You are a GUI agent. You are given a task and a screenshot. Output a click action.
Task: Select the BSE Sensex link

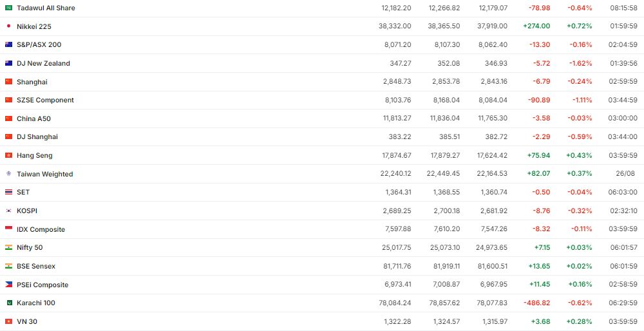pos(36,266)
